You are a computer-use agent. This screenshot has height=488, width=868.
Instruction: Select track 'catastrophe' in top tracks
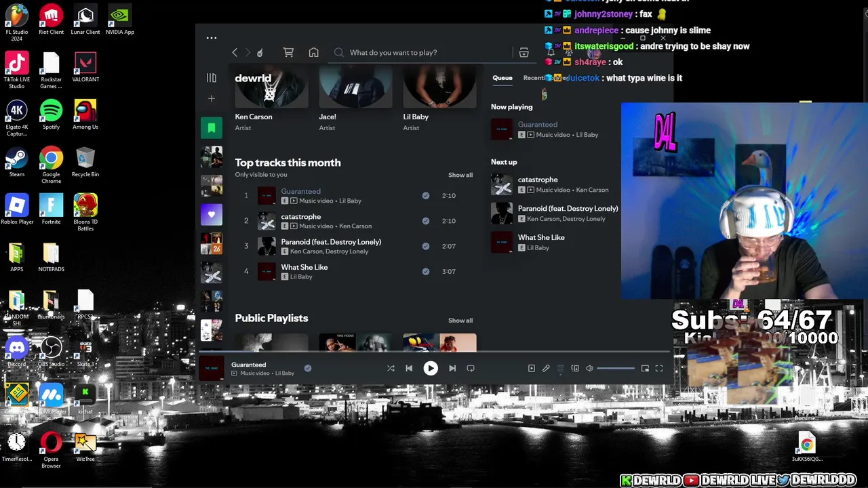[x=301, y=216]
